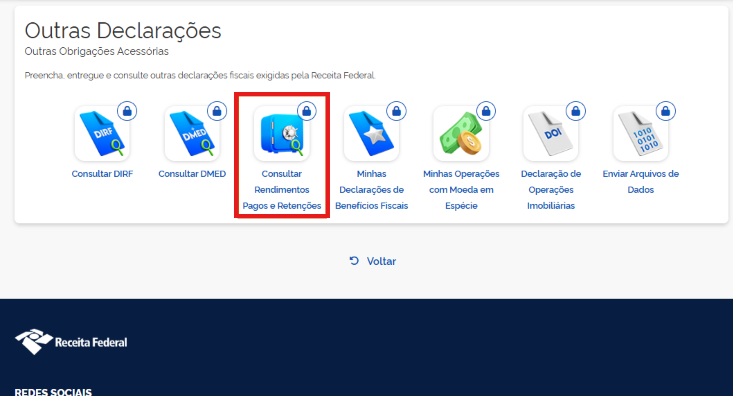The height and width of the screenshot is (396, 733).
Task: Open the binary data file icon
Action: 641,134
